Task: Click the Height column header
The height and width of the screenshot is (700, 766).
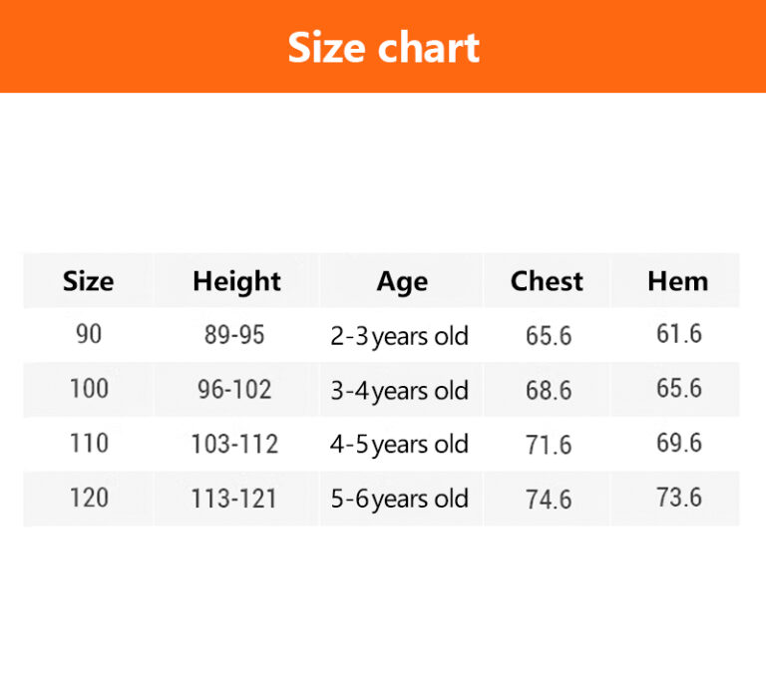Action: 236,281
